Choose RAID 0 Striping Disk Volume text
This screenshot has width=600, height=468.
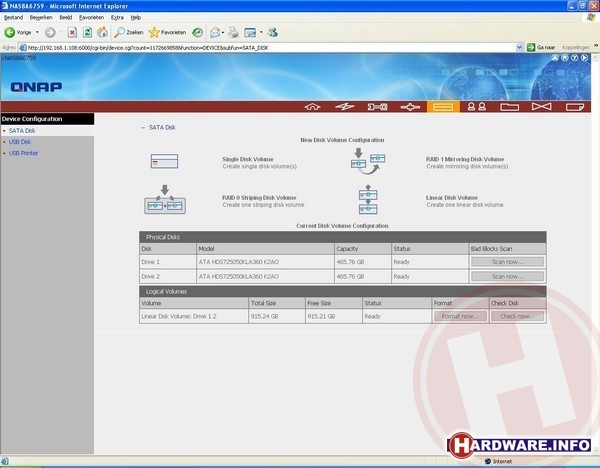[259, 198]
